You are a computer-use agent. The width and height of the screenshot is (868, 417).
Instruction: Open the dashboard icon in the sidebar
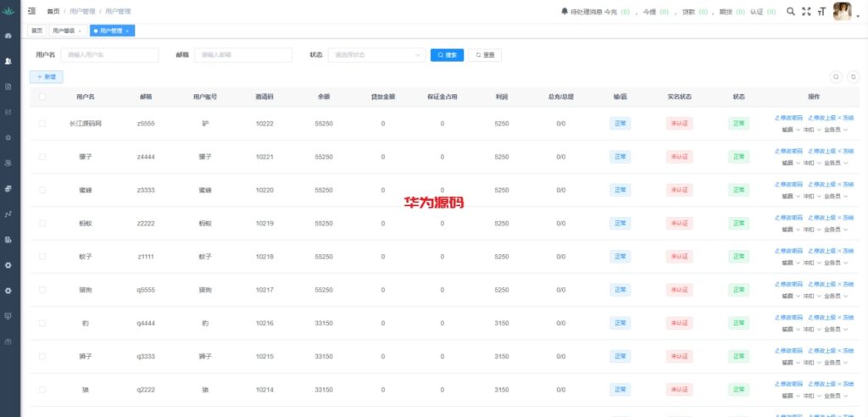(8, 36)
